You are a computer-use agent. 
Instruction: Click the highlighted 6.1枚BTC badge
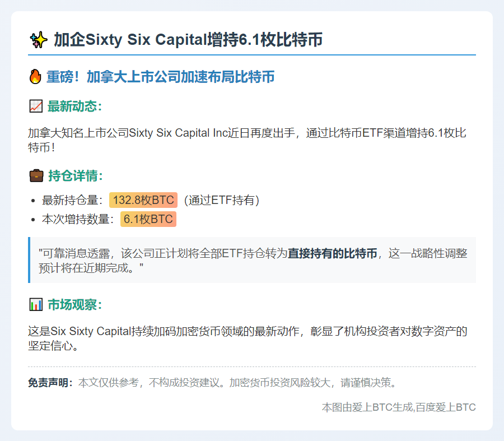[x=148, y=219]
